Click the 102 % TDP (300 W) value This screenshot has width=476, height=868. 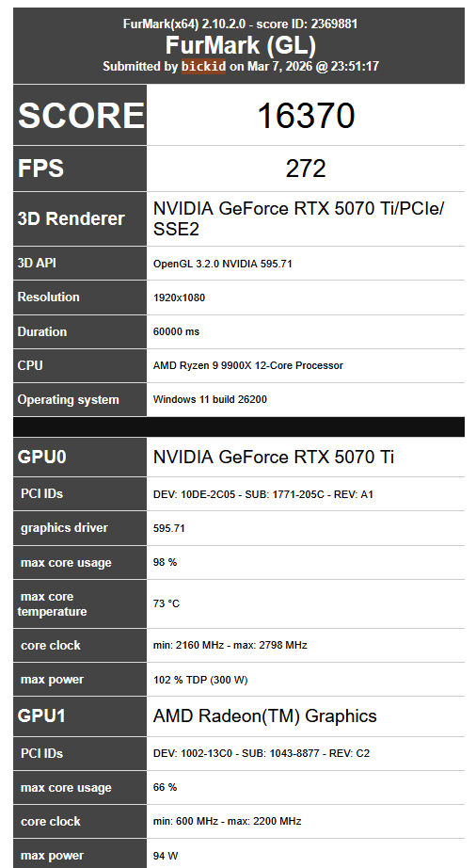click(200, 681)
